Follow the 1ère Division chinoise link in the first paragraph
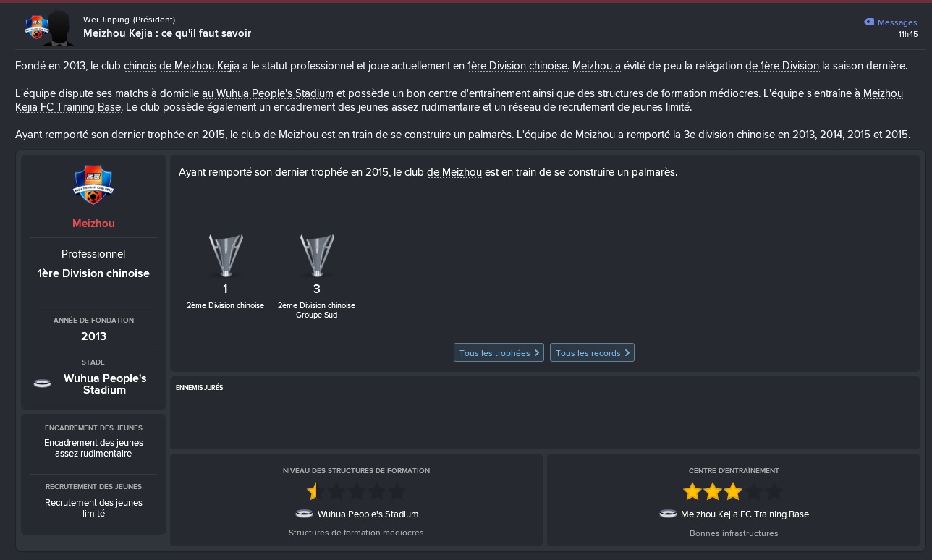This screenshot has height=560, width=932. click(517, 66)
